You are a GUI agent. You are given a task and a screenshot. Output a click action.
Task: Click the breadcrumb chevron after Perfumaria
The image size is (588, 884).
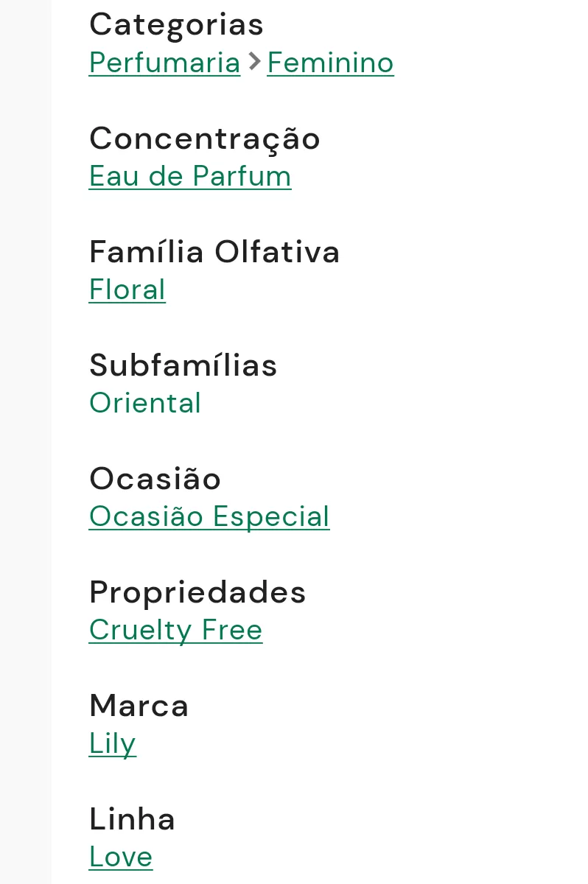point(254,62)
